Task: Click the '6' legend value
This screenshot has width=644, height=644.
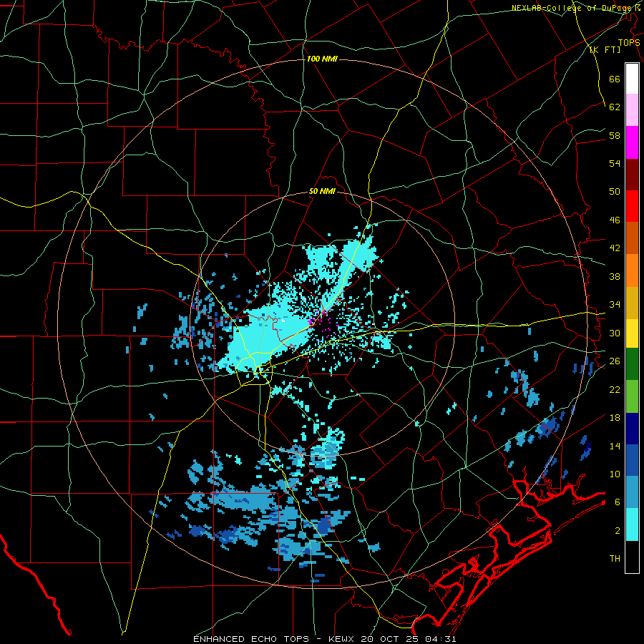Action: tap(618, 502)
